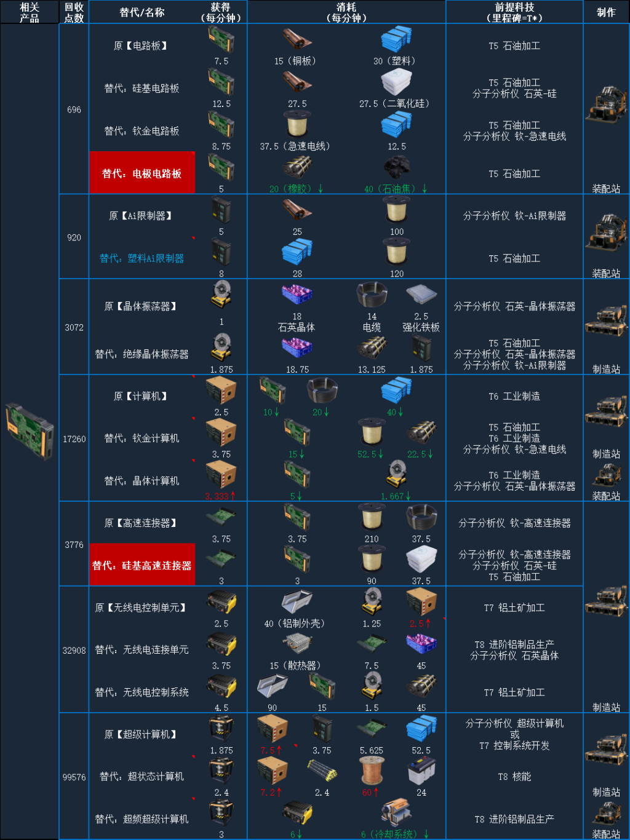Select the heat sink icon labeled 15（散热器）
Image resolution: width=630 pixels, height=840 pixels.
pos(297,644)
